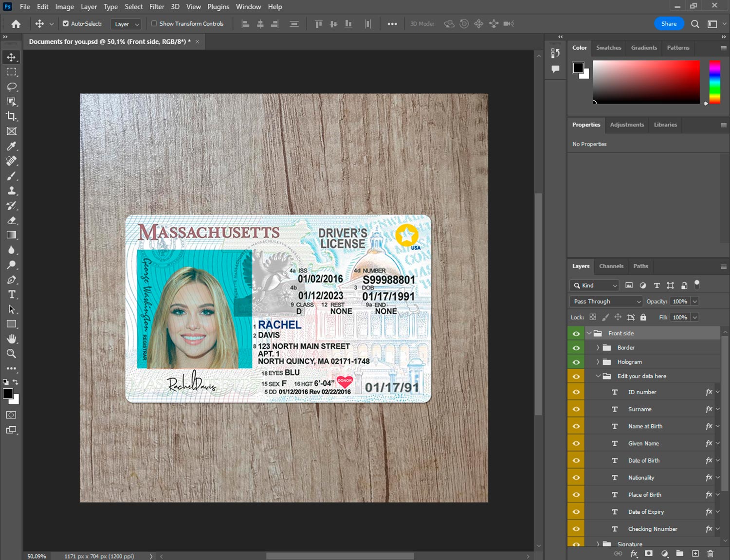The height and width of the screenshot is (560, 730).
Task: Select the Clone Stamp tool
Action: click(x=12, y=191)
